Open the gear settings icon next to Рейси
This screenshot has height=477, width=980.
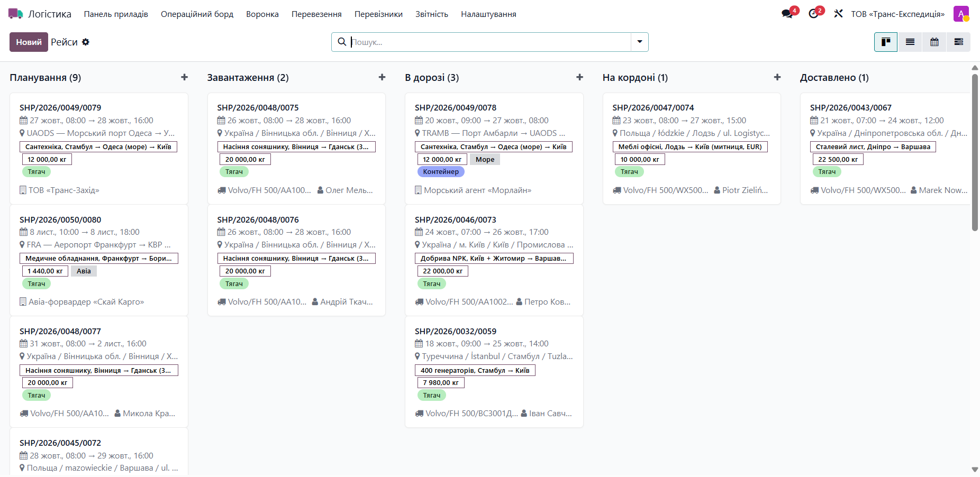(86, 42)
